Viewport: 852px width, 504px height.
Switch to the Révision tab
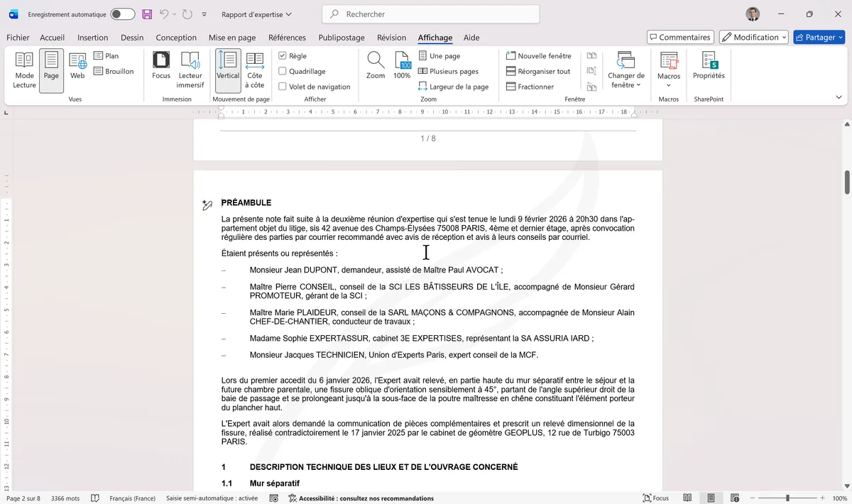(391, 38)
